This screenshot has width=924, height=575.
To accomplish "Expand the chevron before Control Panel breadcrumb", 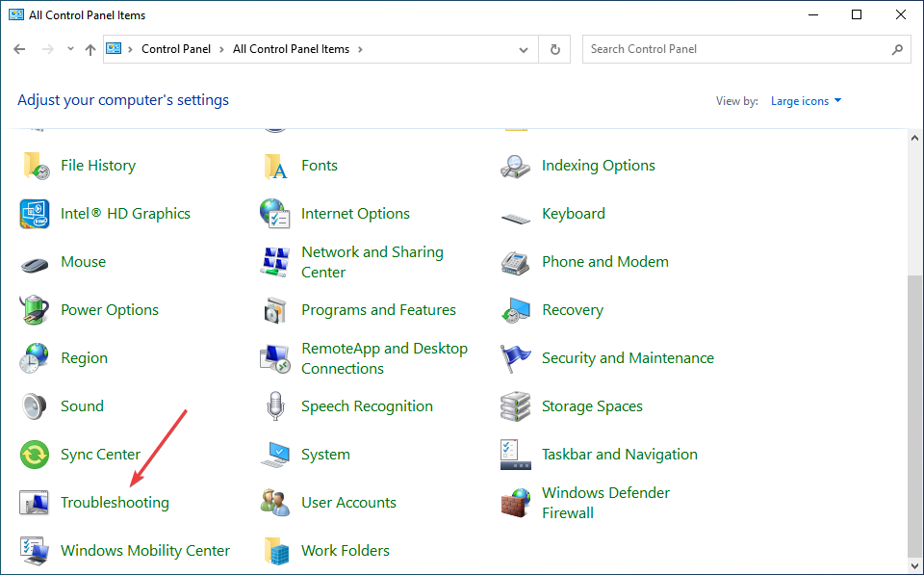I will point(130,49).
